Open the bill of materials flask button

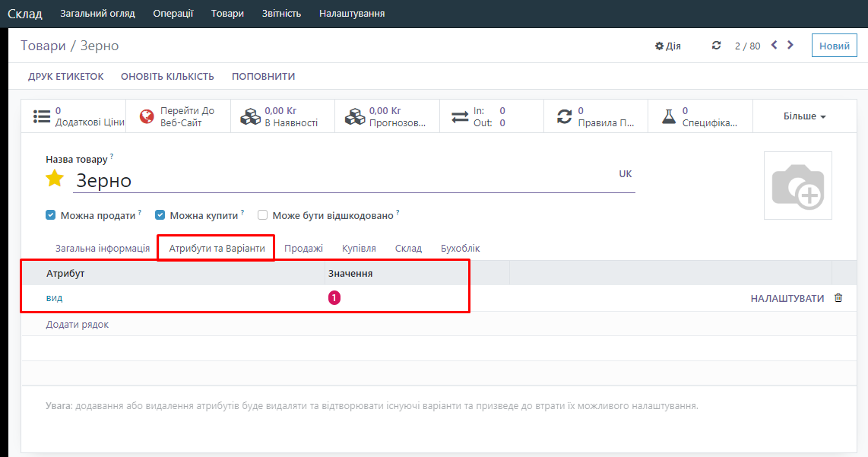point(699,116)
